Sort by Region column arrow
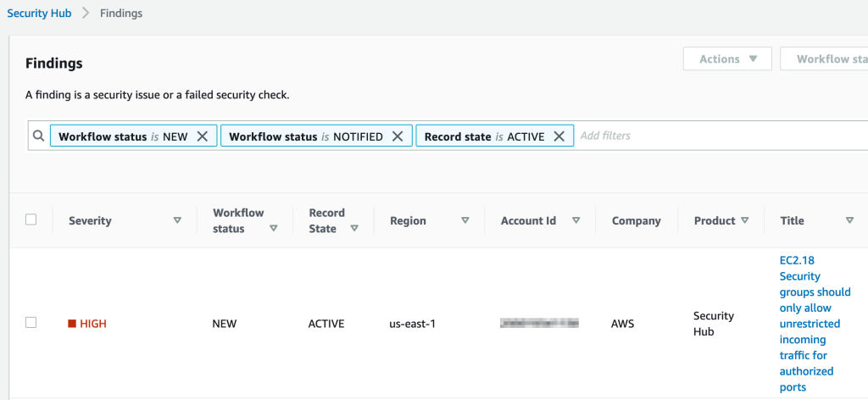This screenshot has height=400, width=868. pos(465,220)
